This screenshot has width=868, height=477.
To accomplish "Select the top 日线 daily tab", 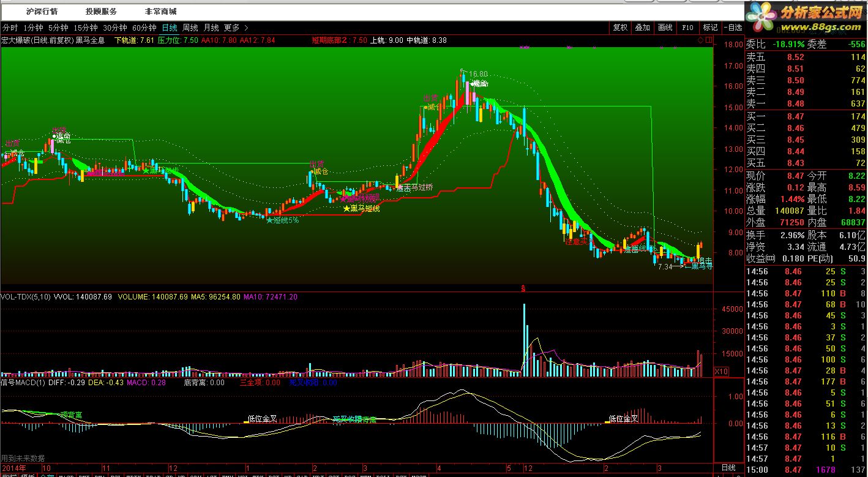I will tap(170, 28).
